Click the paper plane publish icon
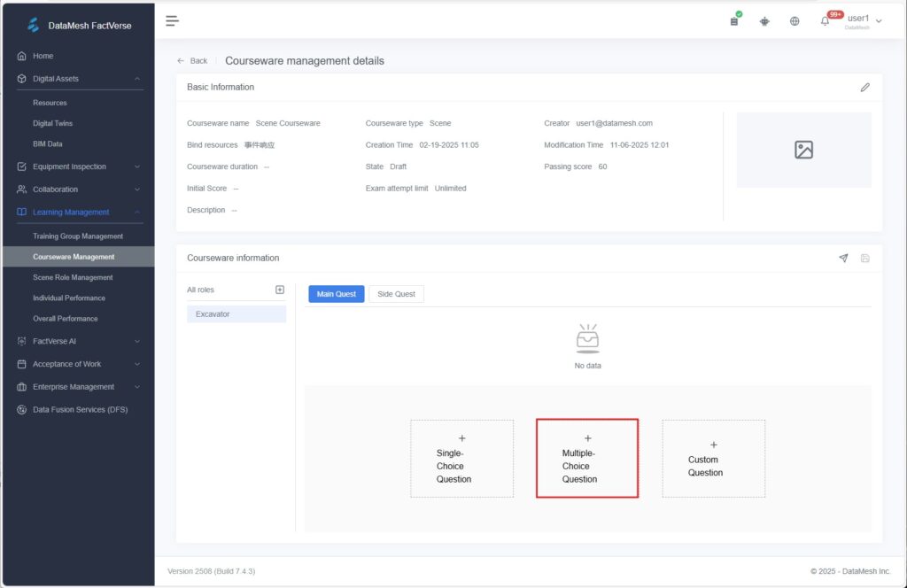Screen dimensions: 907x588 coord(843,258)
